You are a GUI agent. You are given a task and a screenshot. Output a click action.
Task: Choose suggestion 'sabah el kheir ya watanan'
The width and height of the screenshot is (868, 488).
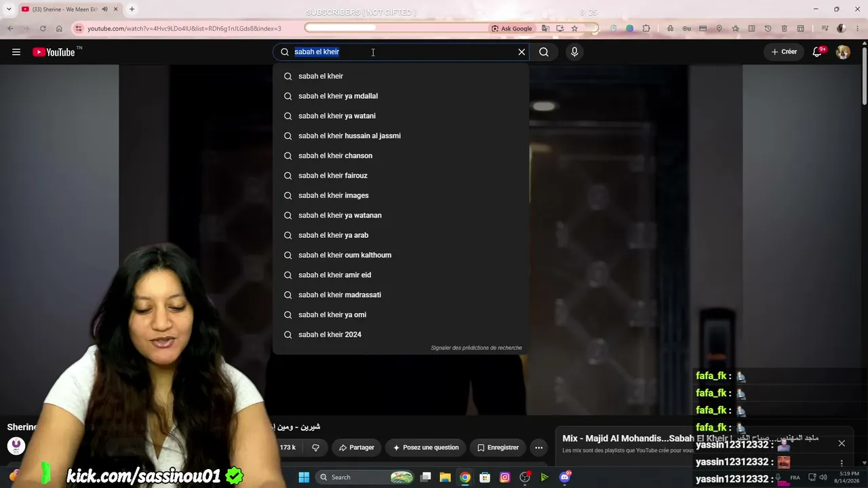tap(401, 216)
